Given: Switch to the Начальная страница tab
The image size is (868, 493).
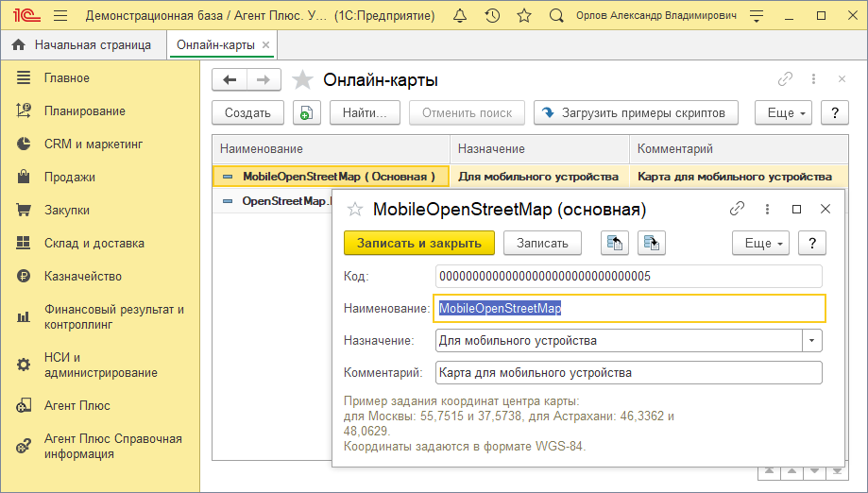Looking at the screenshot, I should 83,44.
